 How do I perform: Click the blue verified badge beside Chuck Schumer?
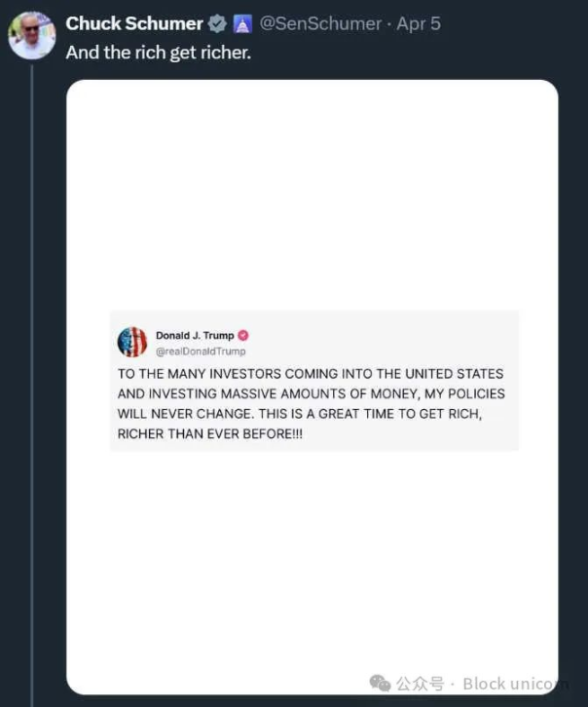coord(217,23)
